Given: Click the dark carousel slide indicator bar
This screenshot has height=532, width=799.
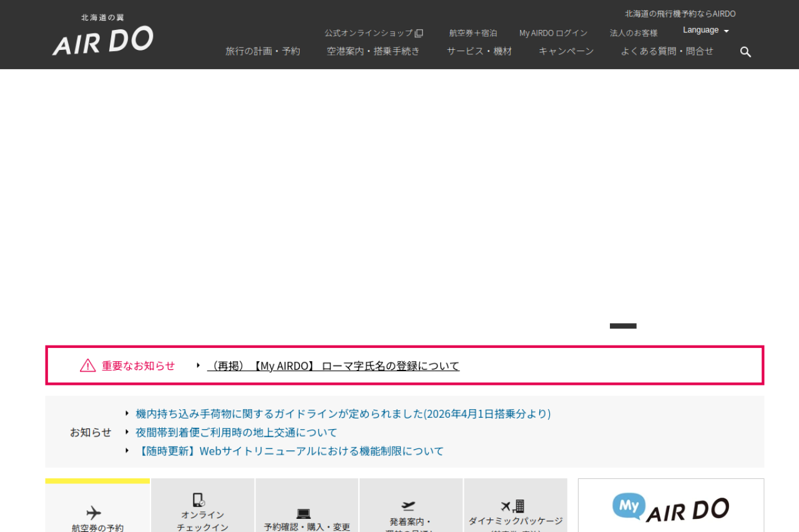Looking at the screenshot, I should click(623, 326).
